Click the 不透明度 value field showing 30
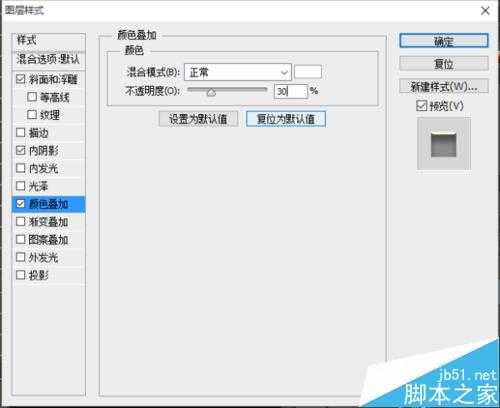The height and width of the screenshot is (408, 500). [290, 91]
